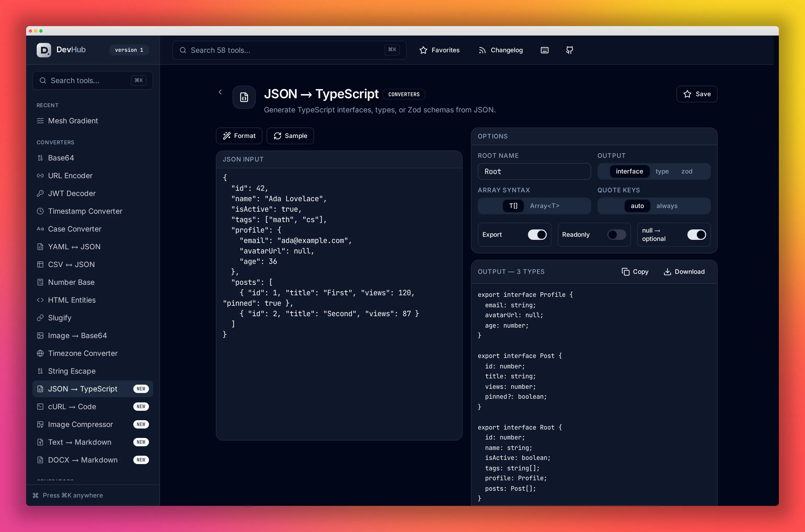Click the CSV ↔ JSON table icon
The image size is (805, 532).
[40, 264]
